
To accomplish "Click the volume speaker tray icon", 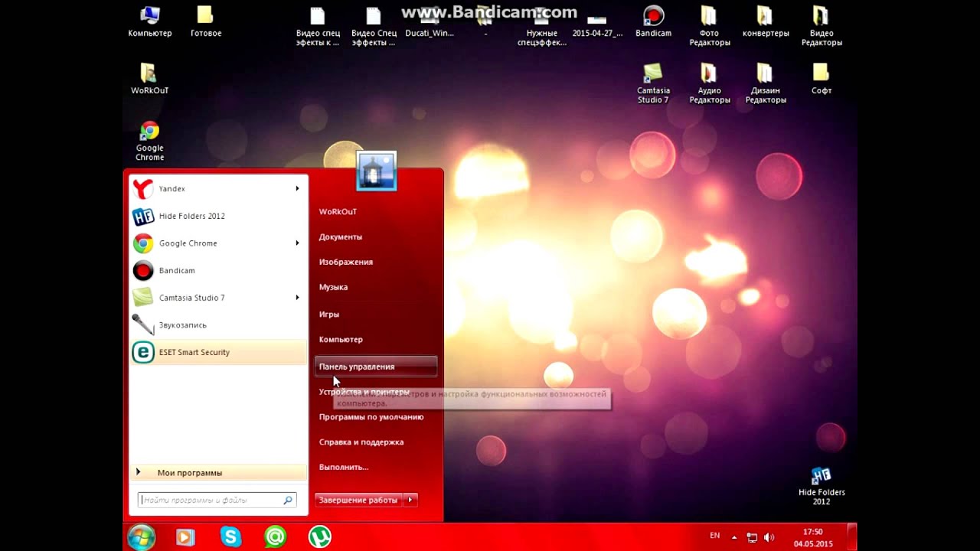I will [769, 537].
